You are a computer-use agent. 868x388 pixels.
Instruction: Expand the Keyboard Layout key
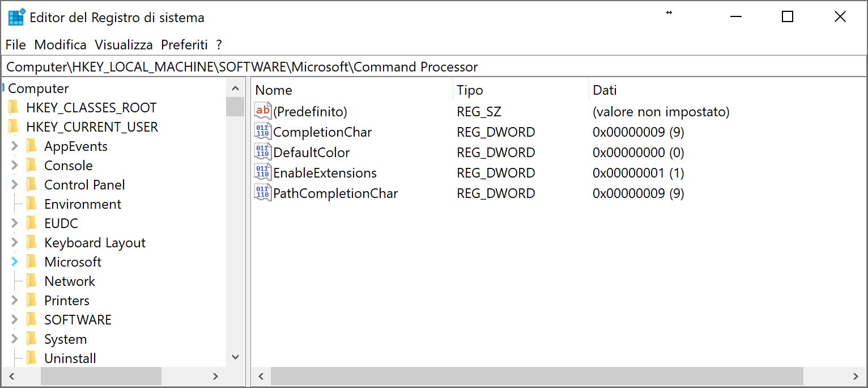pos(15,243)
